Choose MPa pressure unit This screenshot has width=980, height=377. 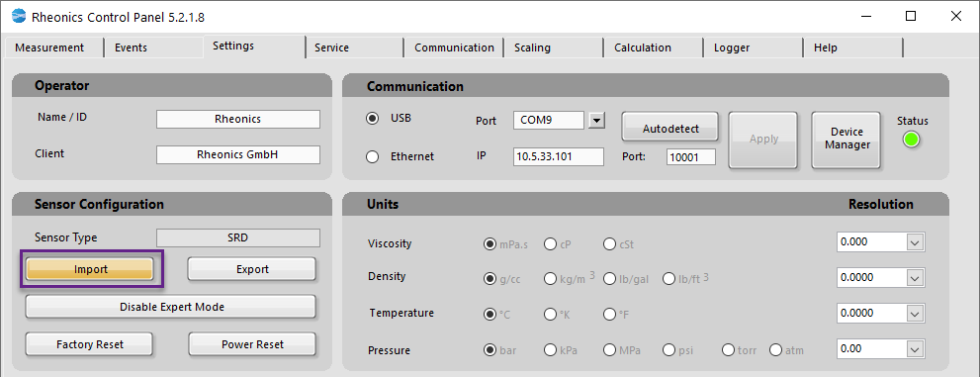click(610, 350)
